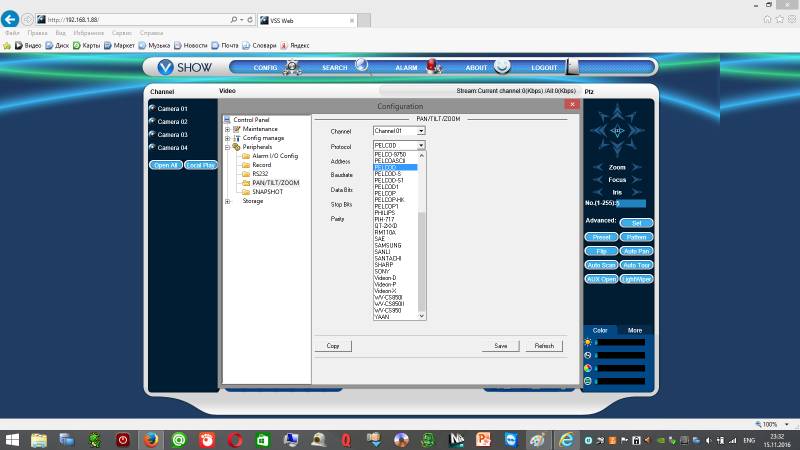Click the Refresh button
Screen dimensions: 800x450
[x=544, y=346]
